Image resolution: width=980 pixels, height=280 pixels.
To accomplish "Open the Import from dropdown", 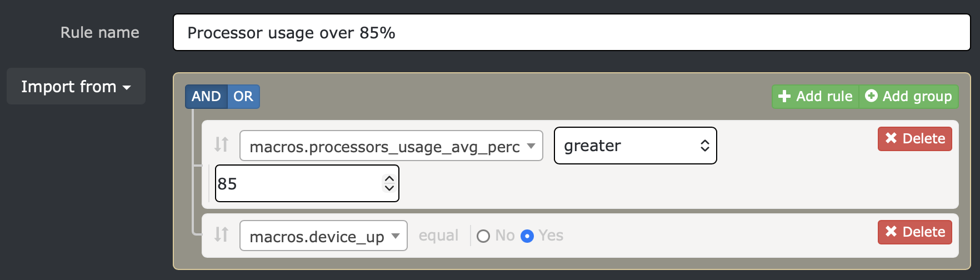I will tap(76, 87).
